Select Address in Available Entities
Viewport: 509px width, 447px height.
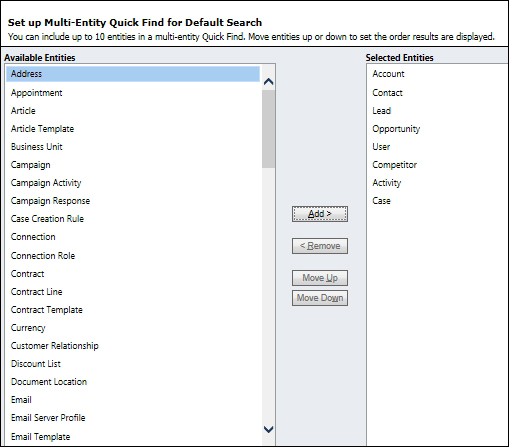coord(133,74)
